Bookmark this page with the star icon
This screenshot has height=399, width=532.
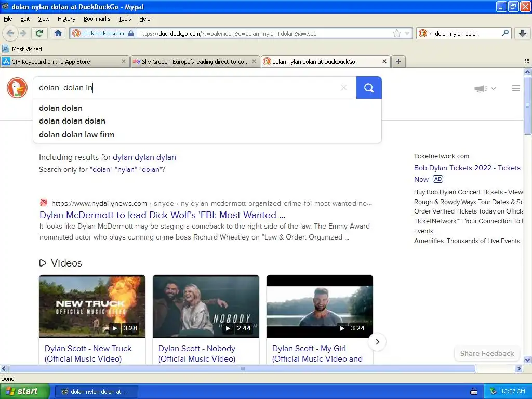pyautogui.click(x=396, y=33)
